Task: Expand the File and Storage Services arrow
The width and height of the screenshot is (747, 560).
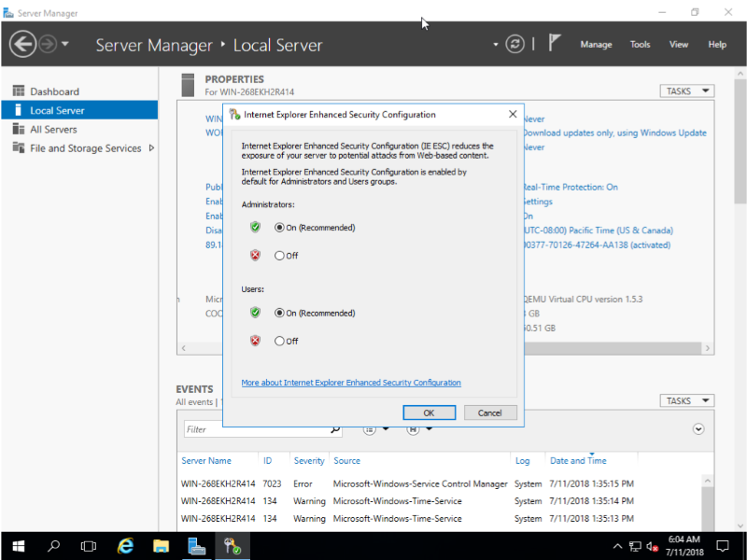Action: [151, 148]
